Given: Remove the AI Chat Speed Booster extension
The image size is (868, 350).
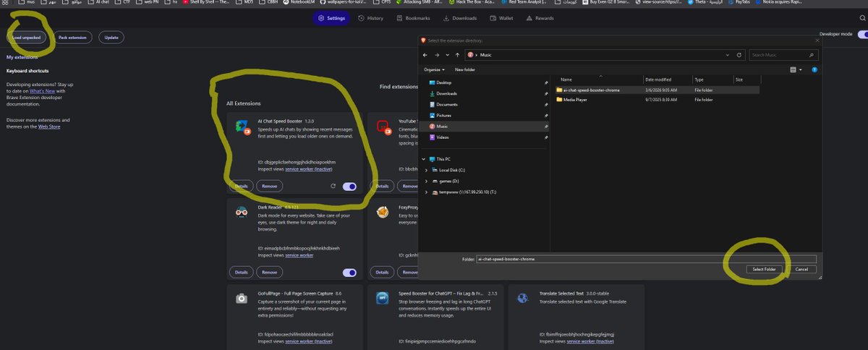Looking at the screenshot, I should tap(269, 186).
